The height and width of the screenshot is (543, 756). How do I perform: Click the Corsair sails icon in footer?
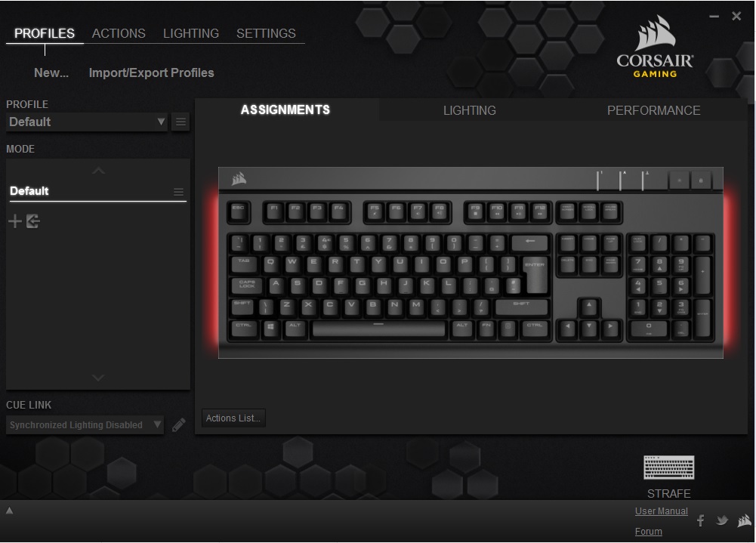(744, 520)
